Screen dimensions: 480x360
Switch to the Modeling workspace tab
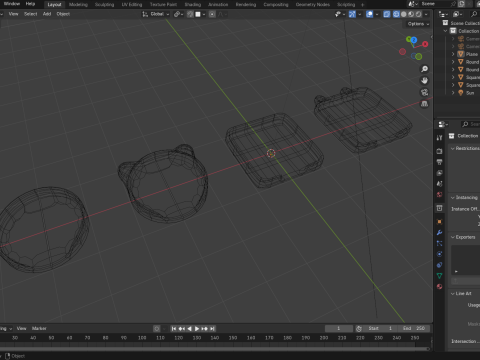[x=78, y=4]
